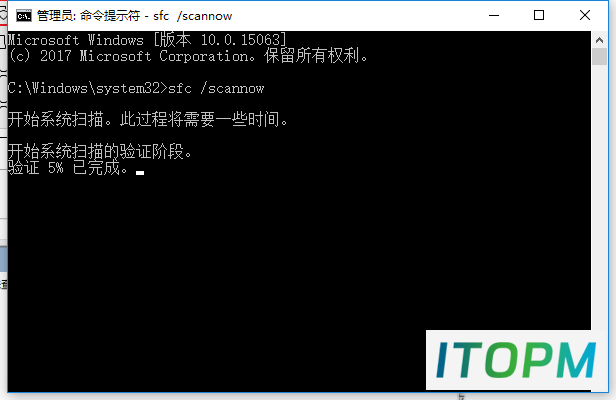
Task: Click the scrollbar track below the thumb
Action: point(599,196)
